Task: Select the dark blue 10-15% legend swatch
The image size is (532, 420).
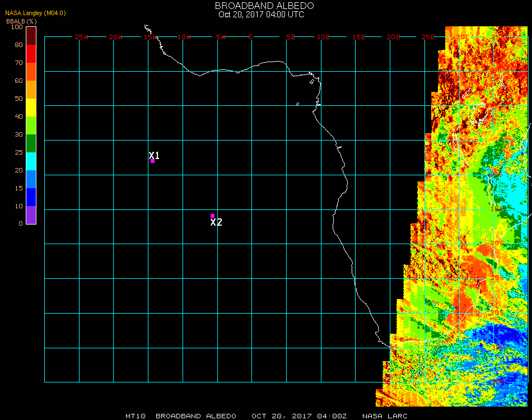Action: click(31, 197)
